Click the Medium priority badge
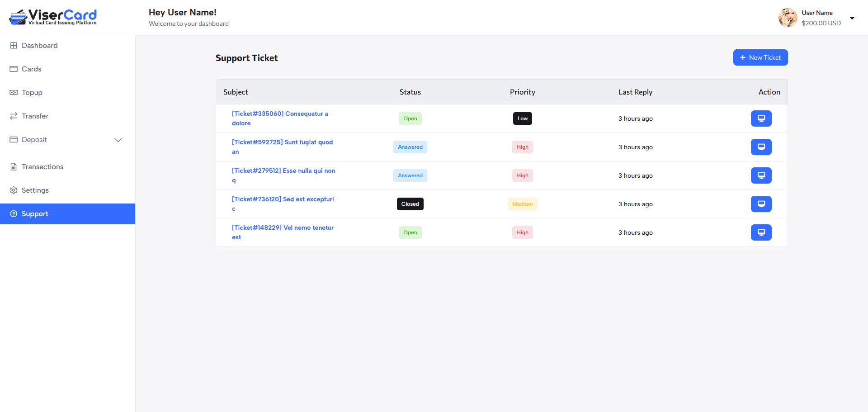 point(522,204)
